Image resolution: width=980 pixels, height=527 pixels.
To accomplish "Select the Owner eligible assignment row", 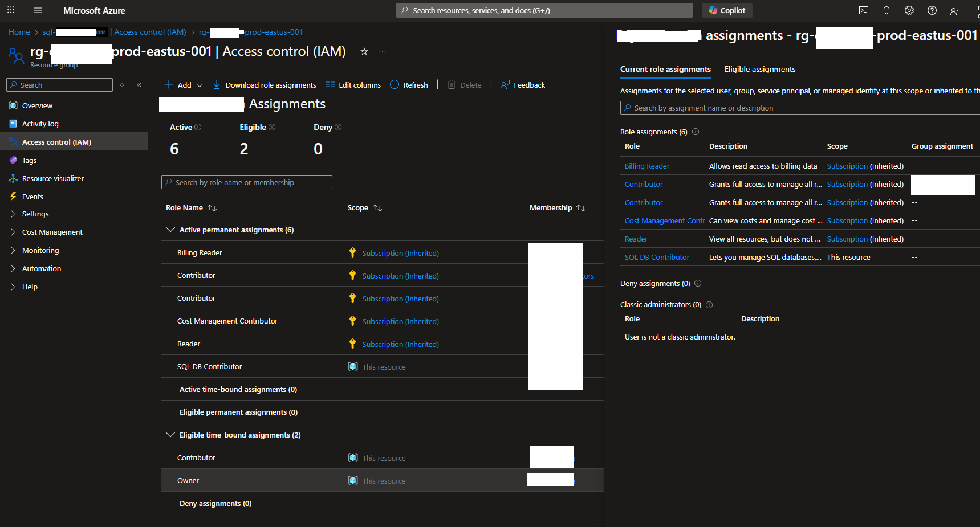I will coord(383,480).
